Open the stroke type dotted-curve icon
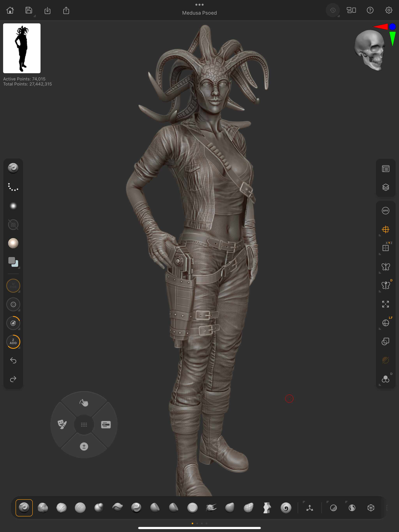This screenshot has width=399, height=532. click(x=13, y=187)
